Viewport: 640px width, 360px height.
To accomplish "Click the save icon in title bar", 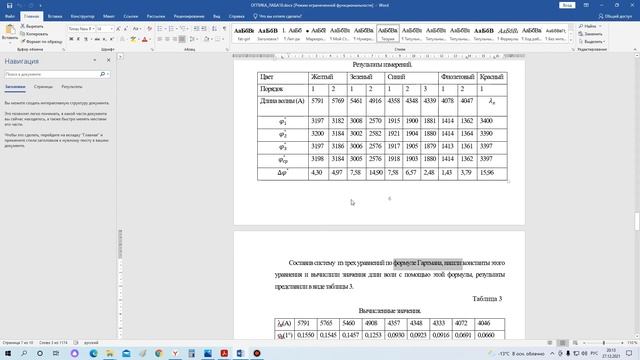I will click(x=9, y=5).
